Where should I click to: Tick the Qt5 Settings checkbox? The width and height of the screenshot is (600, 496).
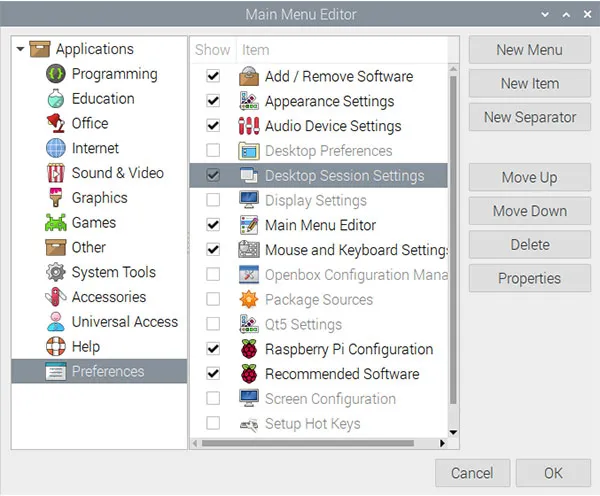pyautogui.click(x=213, y=324)
